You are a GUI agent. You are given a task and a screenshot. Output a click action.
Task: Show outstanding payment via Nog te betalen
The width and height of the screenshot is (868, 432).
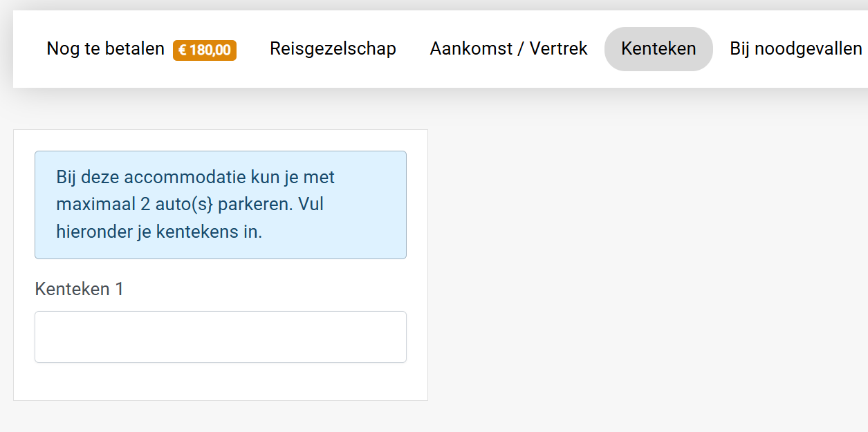click(x=141, y=49)
